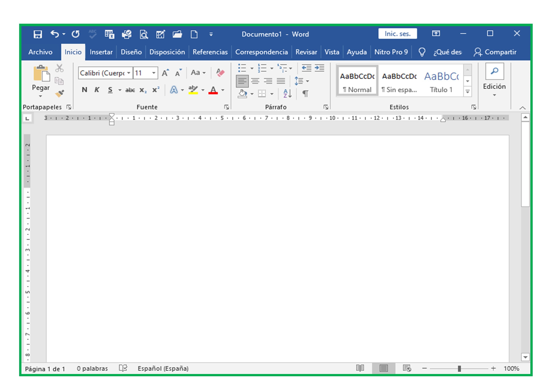Click the zoom slider handle in status bar
560x392 pixels.
point(459,368)
